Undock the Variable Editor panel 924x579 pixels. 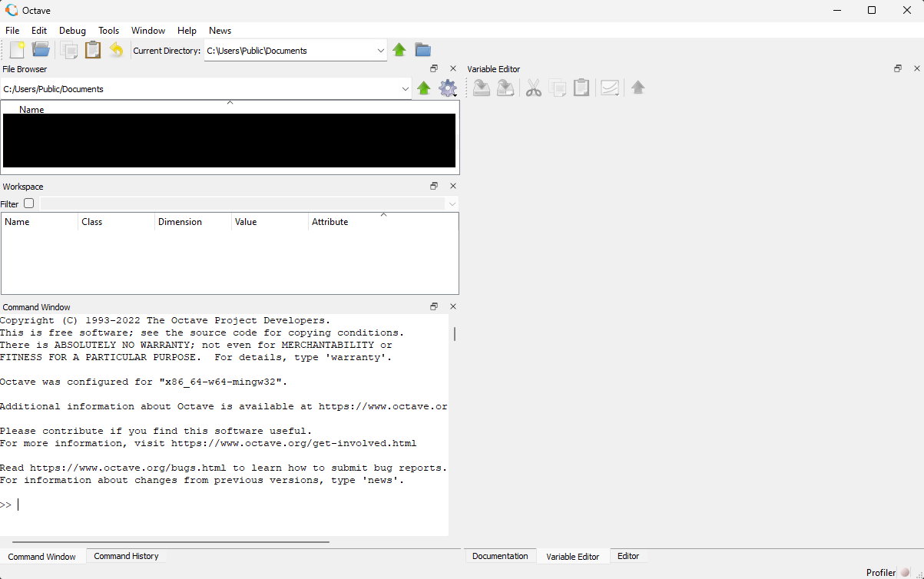pos(898,68)
